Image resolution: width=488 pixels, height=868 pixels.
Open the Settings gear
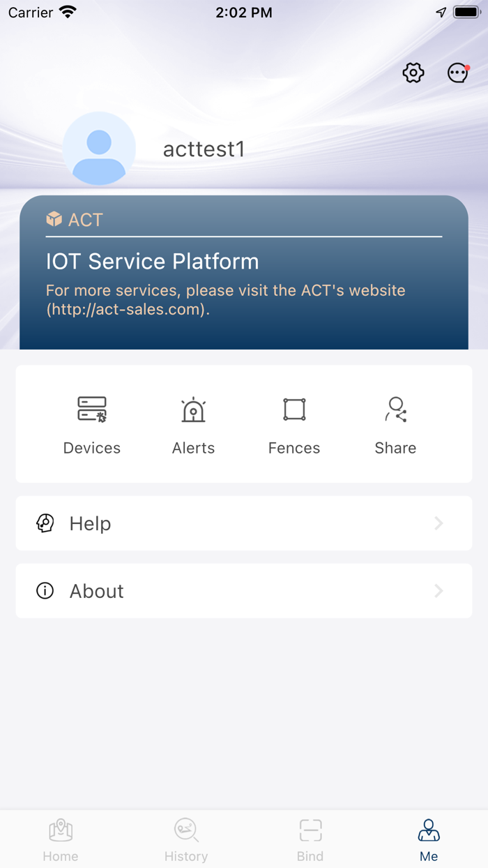[413, 73]
